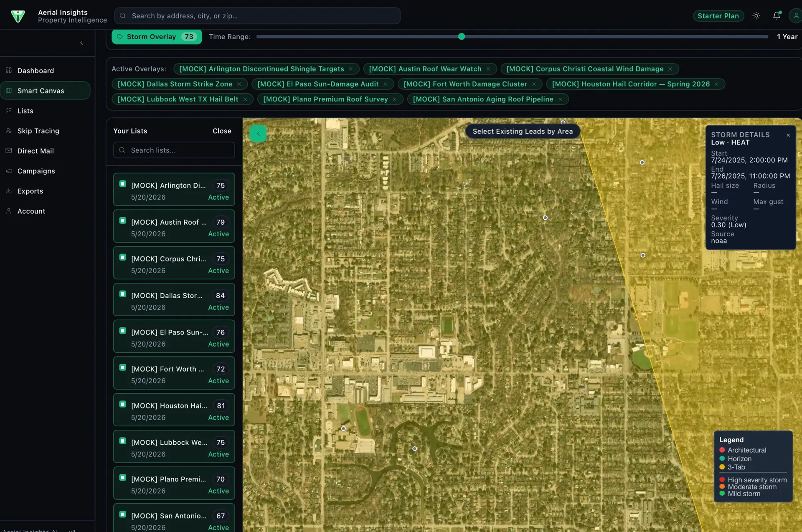Image resolution: width=802 pixels, height=532 pixels.
Task: Select the [MOCK] Dallas Stor... list title
Action: [x=167, y=296]
